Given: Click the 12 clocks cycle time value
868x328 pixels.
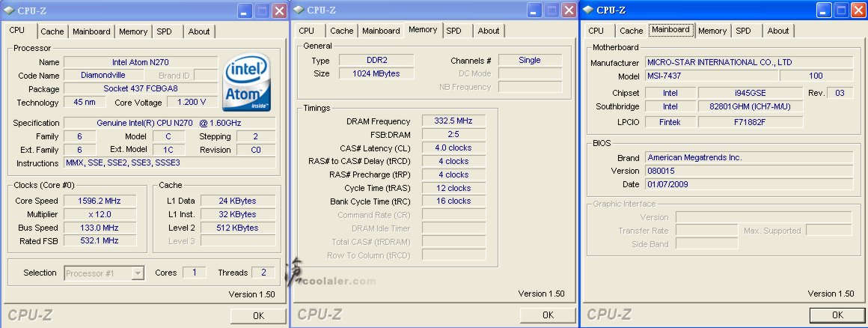Looking at the screenshot, I should (x=453, y=188).
